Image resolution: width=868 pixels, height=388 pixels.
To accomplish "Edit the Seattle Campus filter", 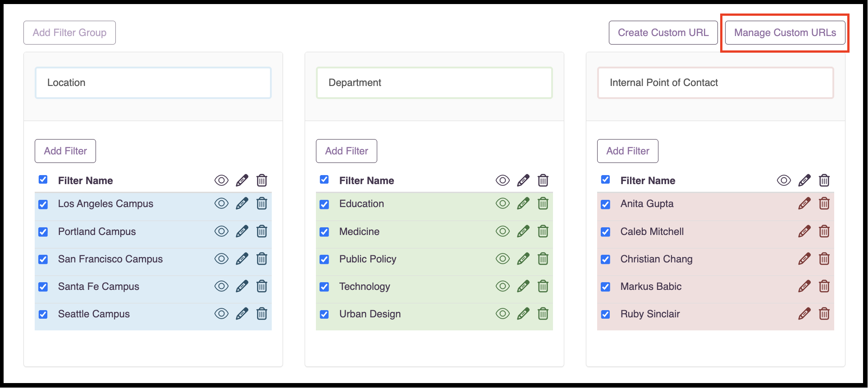I will pyautogui.click(x=242, y=314).
